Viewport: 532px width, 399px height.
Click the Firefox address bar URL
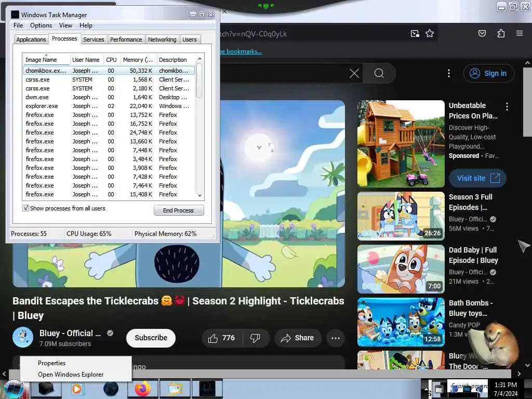tap(253, 34)
